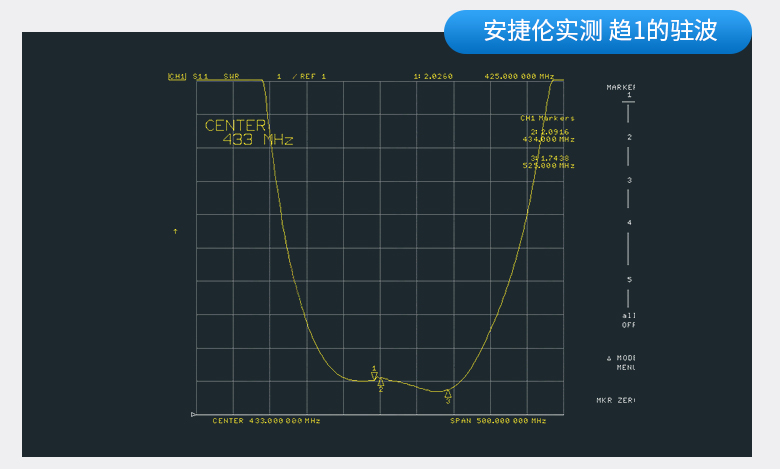Image resolution: width=780 pixels, height=469 pixels.
Task: Click the blue 安捷伦实测 趋1的驻波 banner
Action: point(598,31)
